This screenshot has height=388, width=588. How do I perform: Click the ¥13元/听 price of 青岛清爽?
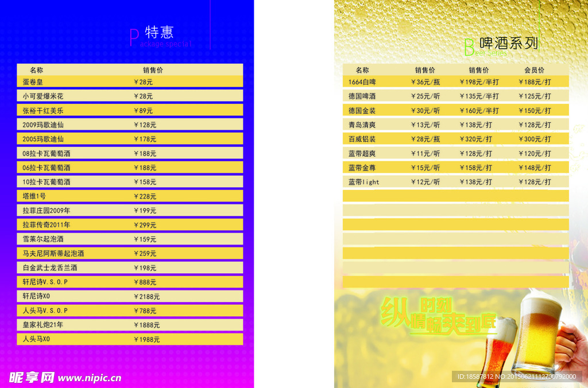tap(425, 125)
